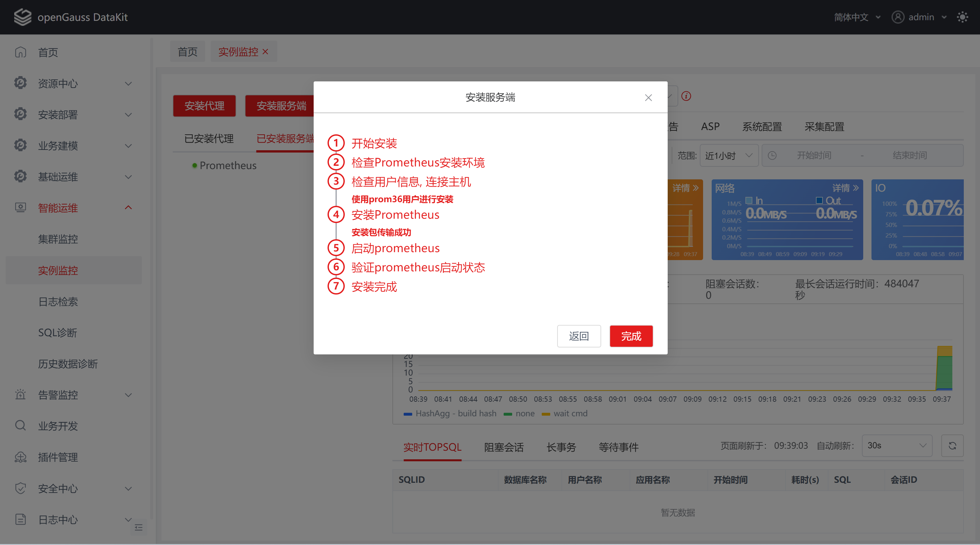The image size is (980, 545).
Task: Select the 实例监控 tab at top
Action: (238, 51)
